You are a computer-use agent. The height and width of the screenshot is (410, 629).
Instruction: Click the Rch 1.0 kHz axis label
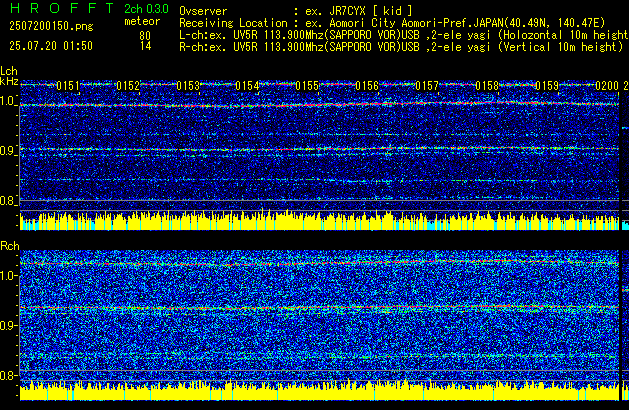click(8, 276)
